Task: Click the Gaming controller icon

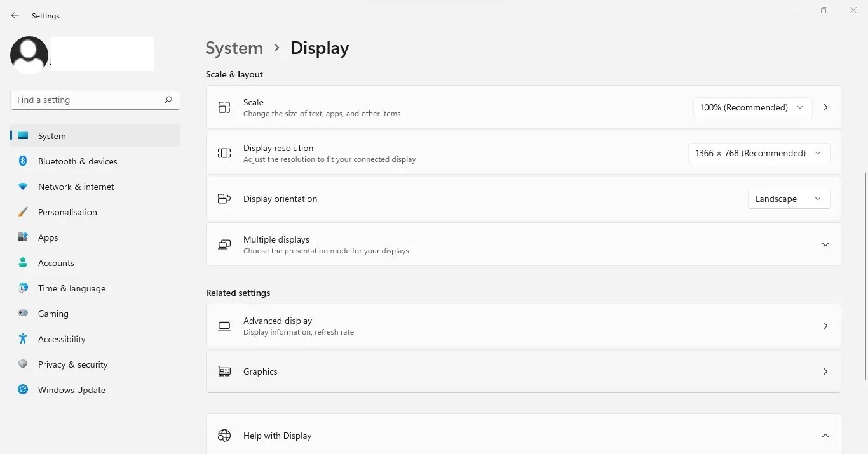Action: point(22,314)
